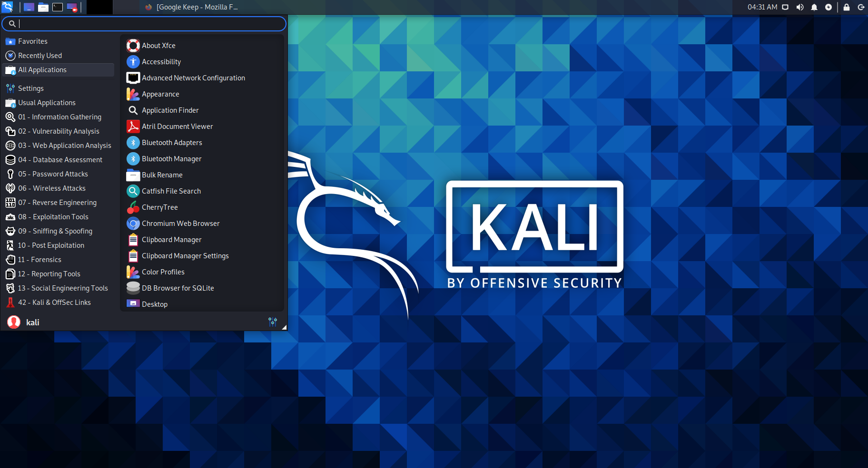The width and height of the screenshot is (868, 468).
Task: Click the kali user profile button
Action: 32,322
